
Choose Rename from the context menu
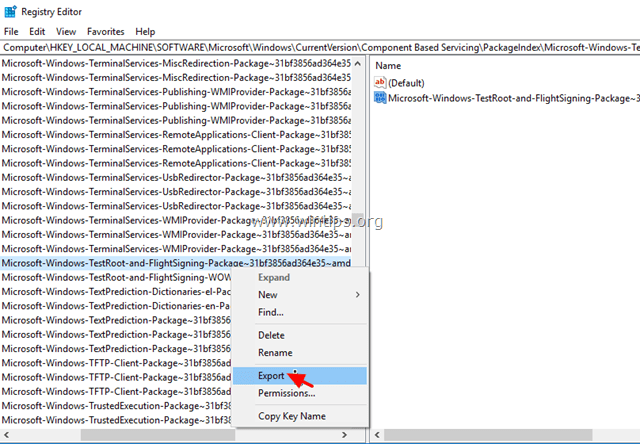coord(300,353)
